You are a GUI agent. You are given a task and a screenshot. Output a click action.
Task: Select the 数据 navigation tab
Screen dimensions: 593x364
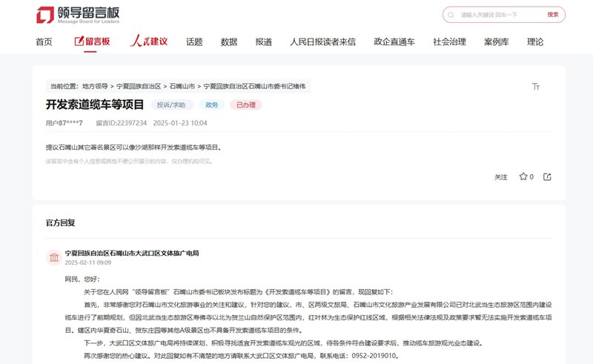(x=229, y=42)
